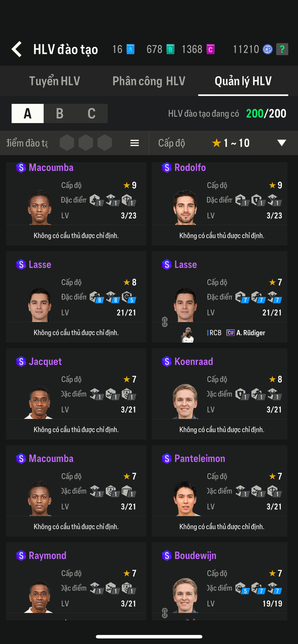Select Koenraad coach card

tap(219, 394)
